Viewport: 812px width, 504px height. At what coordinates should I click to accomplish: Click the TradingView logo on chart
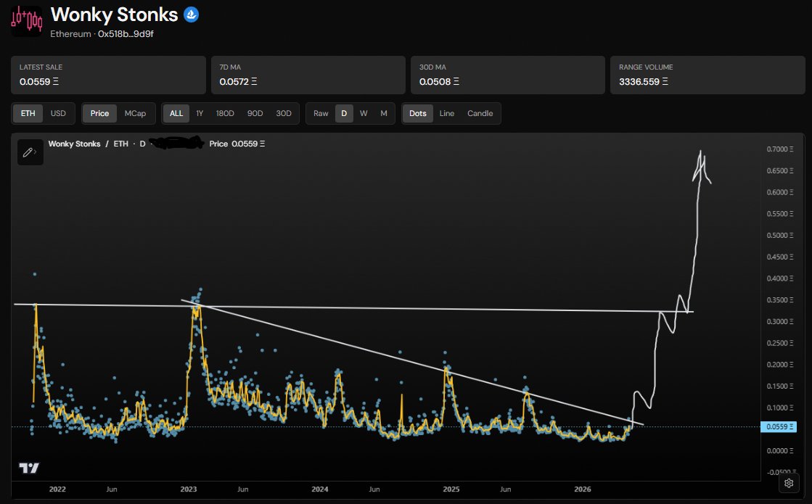tap(29, 468)
